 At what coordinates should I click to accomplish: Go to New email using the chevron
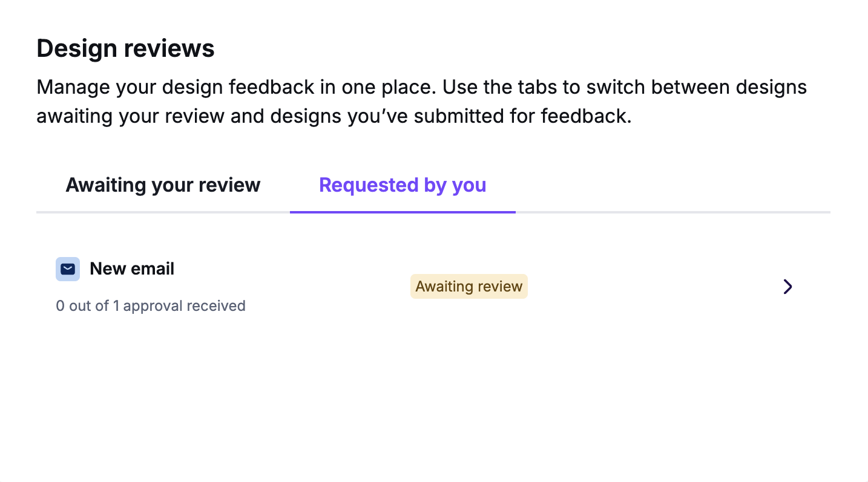pyautogui.click(x=787, y=287)
